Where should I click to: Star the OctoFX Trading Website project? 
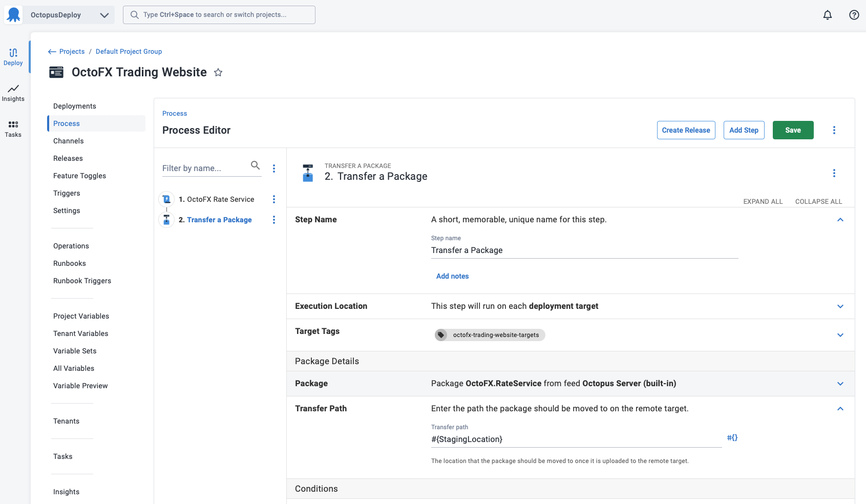click(x=218, y=72)
